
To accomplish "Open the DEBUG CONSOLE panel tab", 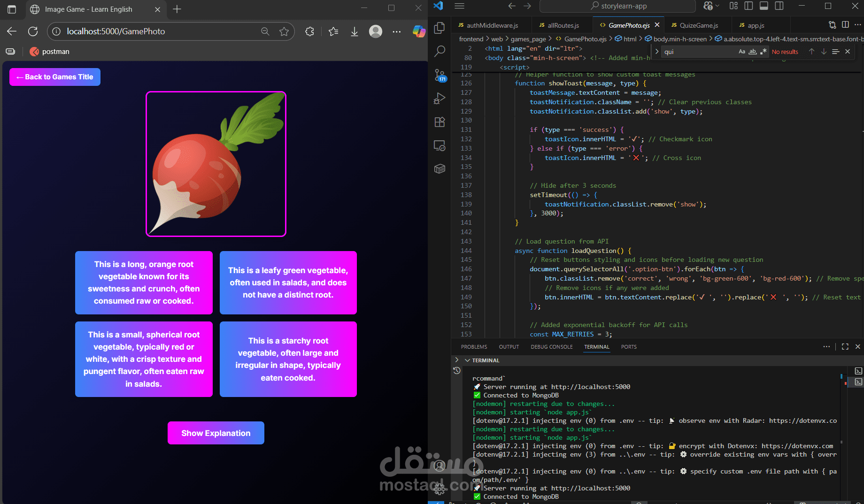I will [x=552, y=347].
